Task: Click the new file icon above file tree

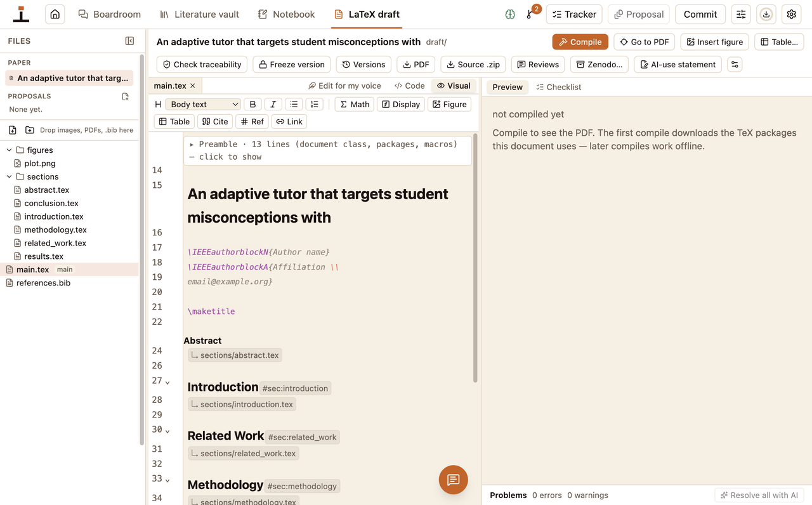Action: [12, 130]
